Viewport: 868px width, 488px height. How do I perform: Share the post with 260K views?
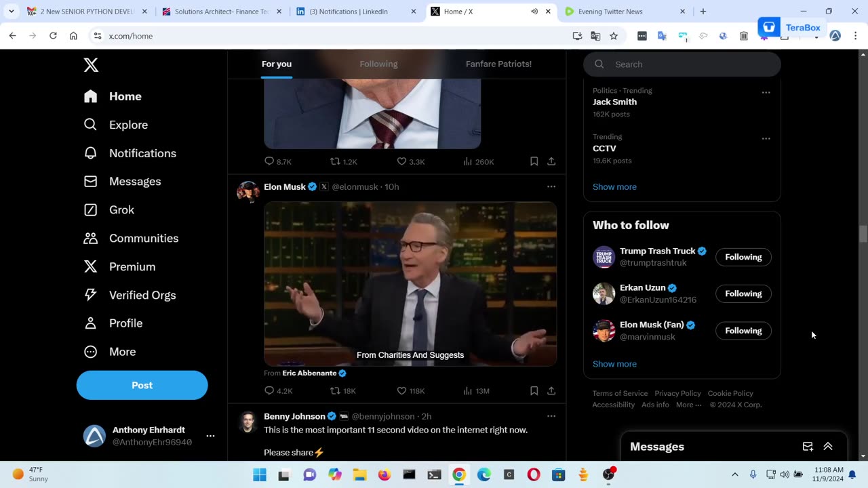(x=551, y=161)
